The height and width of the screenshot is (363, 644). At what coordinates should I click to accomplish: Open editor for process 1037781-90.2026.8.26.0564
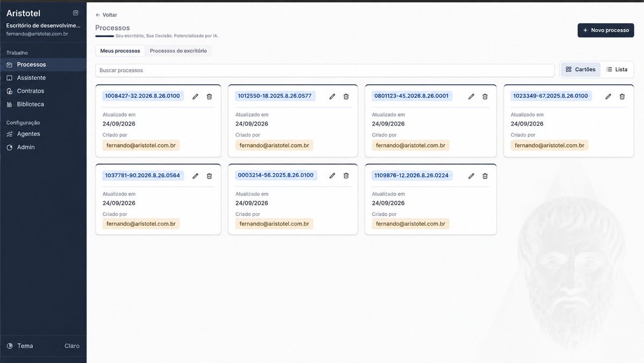pos(196,176)
